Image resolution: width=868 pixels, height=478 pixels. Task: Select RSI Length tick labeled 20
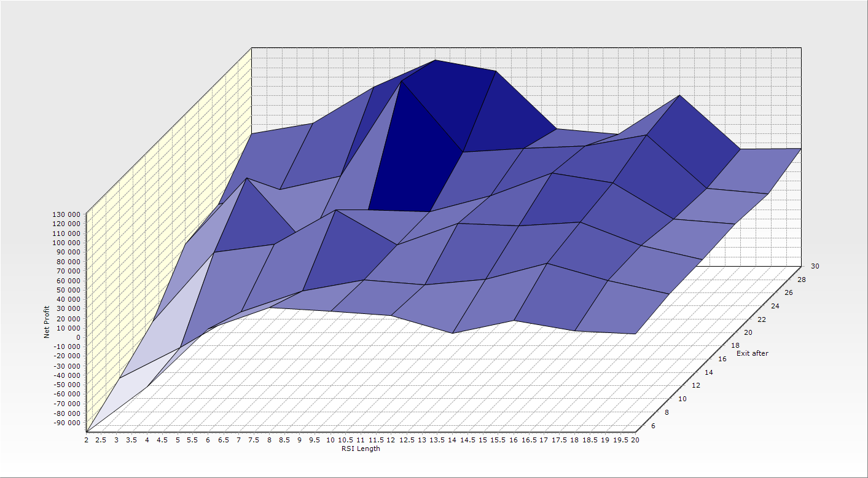pyautogui.click(x=635, y=440)
